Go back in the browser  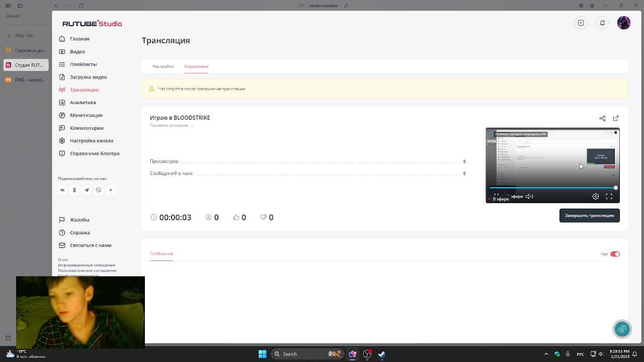coord(56,6)
